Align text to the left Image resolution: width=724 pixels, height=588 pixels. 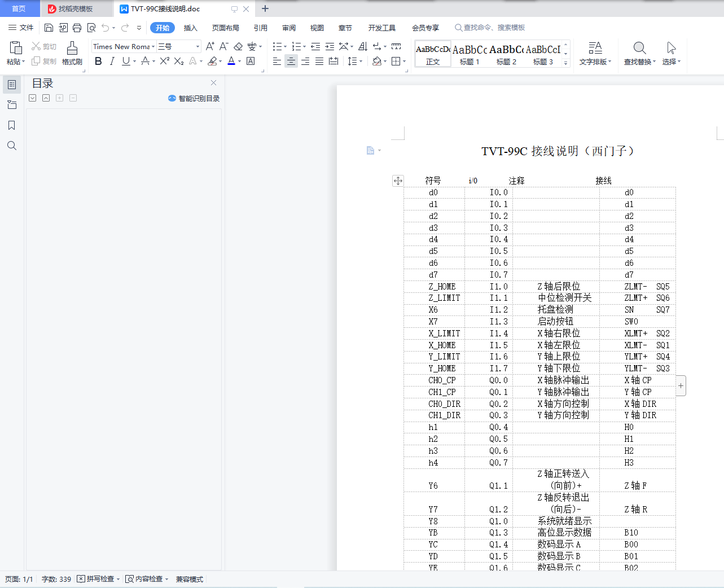(277, 61)
